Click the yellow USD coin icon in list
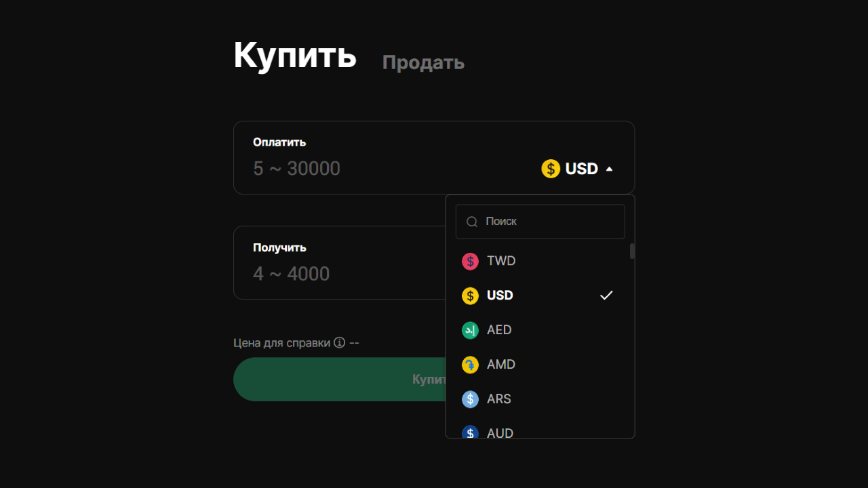This screenshot has height=488, width=868. point(470,296)
